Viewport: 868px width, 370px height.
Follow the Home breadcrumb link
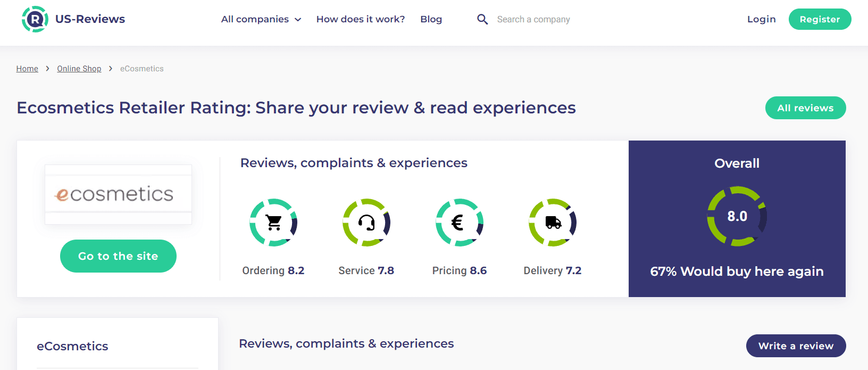pos(27,69)
